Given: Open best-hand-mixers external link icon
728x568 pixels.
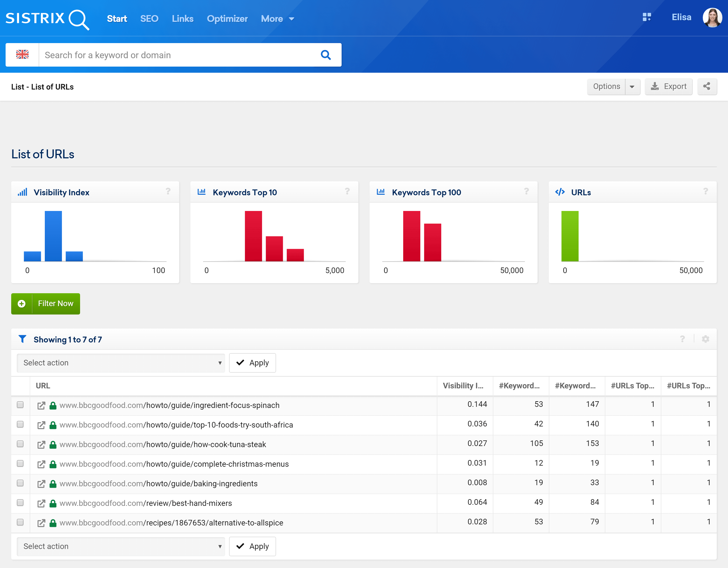Looking at the screenshot, I should [x=41, y=503].
